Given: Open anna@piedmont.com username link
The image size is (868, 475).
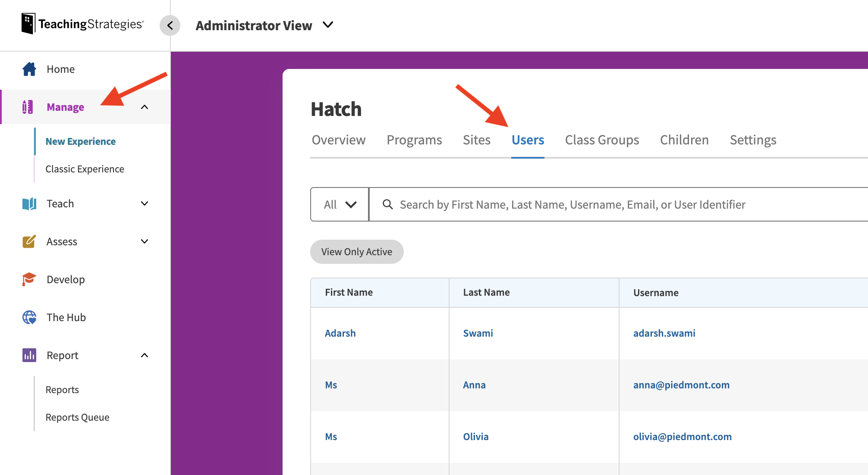Looking at the screenshot, I should (x=681, y=385).
